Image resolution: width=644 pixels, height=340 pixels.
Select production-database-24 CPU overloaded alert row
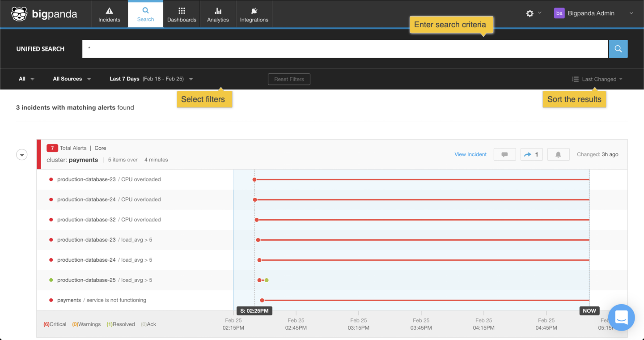tap(332, 200)
